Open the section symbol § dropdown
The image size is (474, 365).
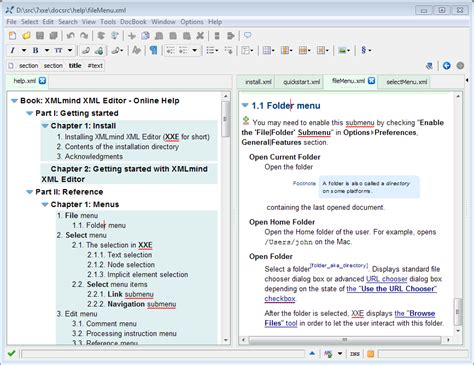pos(366,50)
